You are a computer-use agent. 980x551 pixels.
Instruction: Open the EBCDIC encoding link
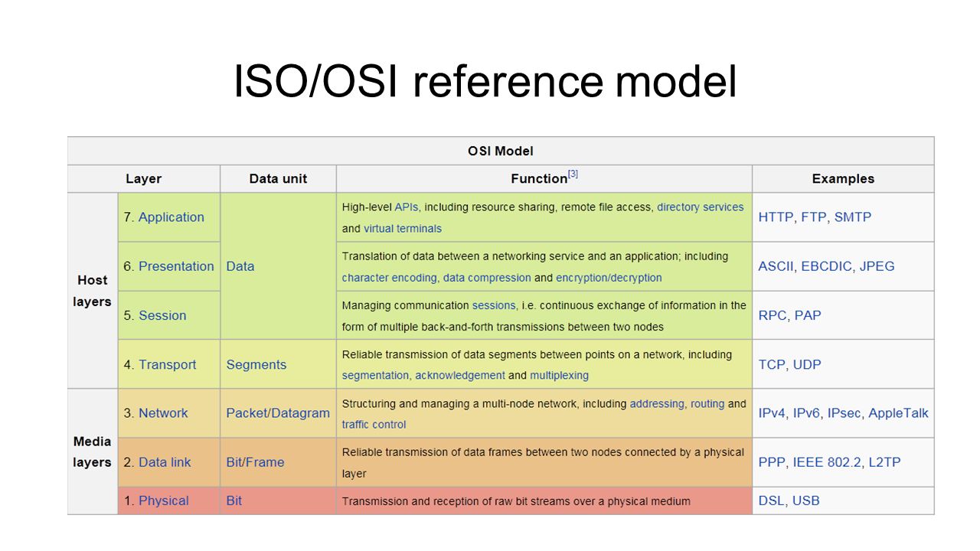click(827, 266)
